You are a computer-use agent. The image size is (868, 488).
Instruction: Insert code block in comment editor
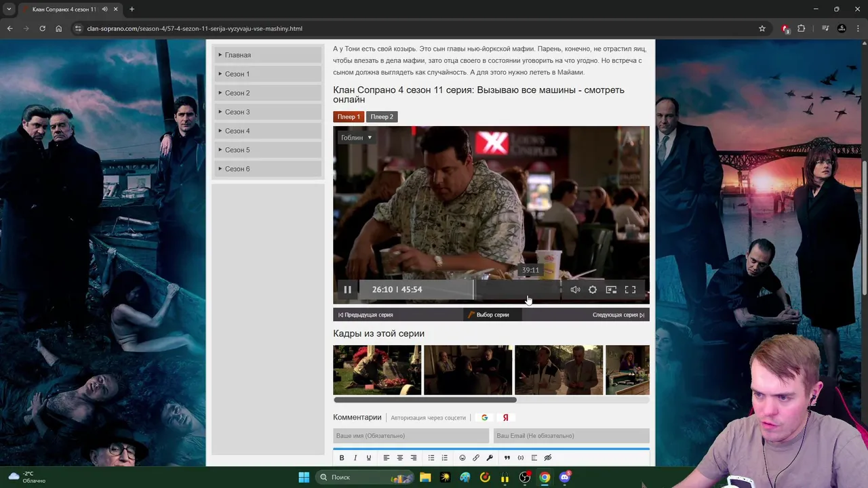coord(521,457)
